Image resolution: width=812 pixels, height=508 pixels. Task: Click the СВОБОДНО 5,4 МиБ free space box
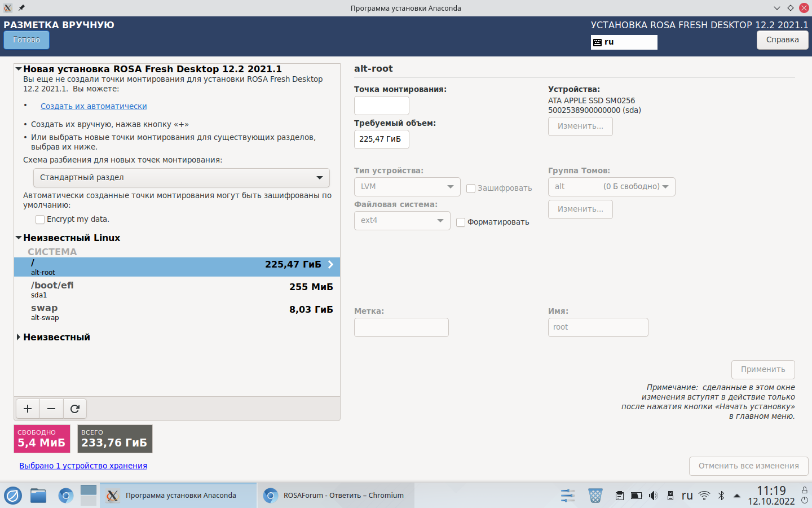42,439
